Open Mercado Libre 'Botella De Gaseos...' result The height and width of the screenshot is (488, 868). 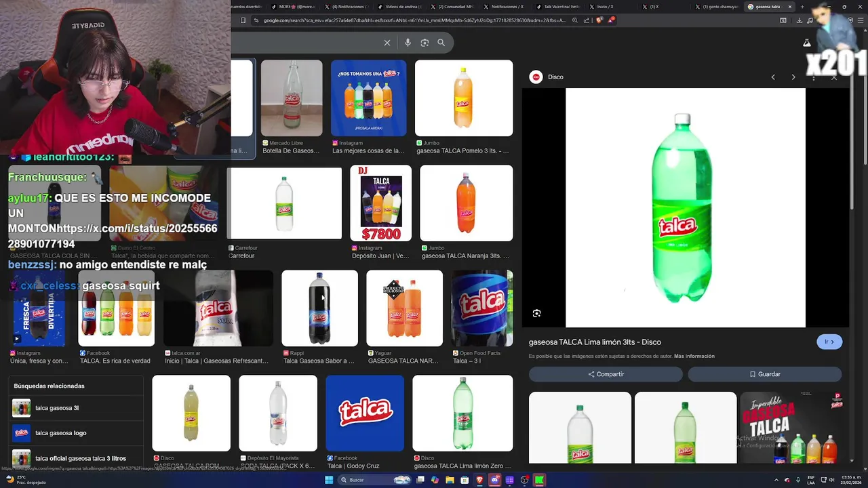(292, 107)
